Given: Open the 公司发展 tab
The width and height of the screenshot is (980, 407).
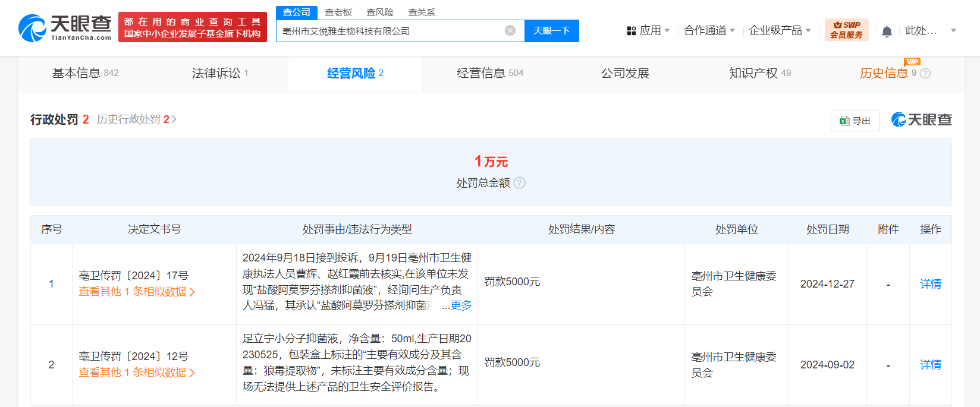Looking at the screenshot, I should [x=625, y=73].
